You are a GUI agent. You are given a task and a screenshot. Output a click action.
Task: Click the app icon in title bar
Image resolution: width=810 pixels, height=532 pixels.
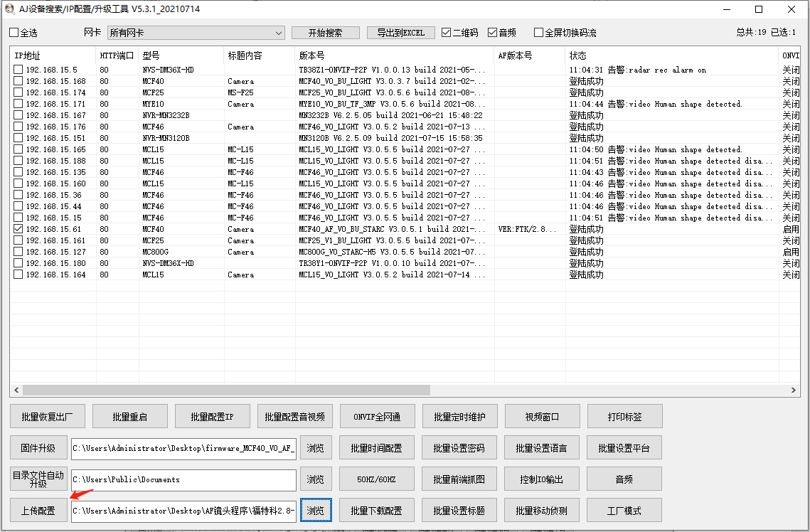(9, 9)
